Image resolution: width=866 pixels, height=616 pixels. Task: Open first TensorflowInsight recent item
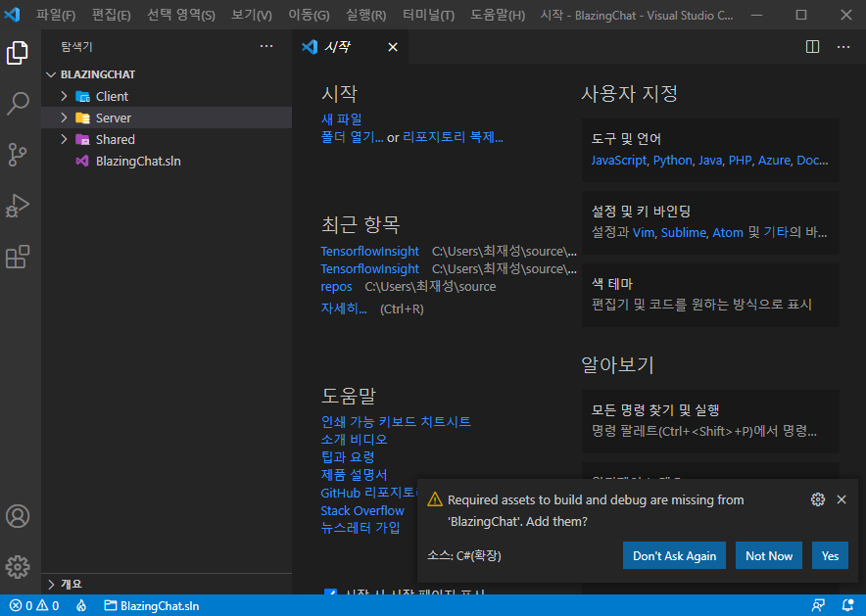click(369, 251)
